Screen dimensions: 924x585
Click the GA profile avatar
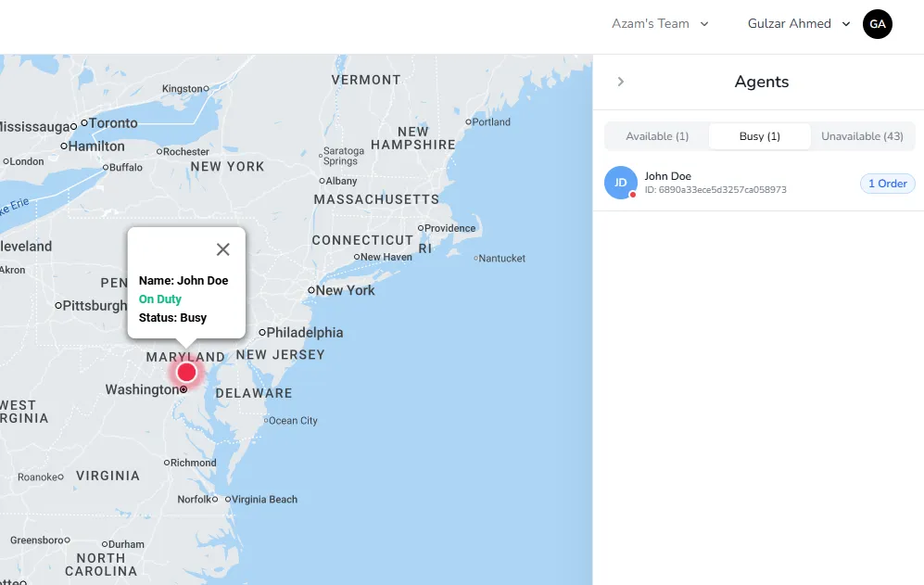tap(878, 24)
